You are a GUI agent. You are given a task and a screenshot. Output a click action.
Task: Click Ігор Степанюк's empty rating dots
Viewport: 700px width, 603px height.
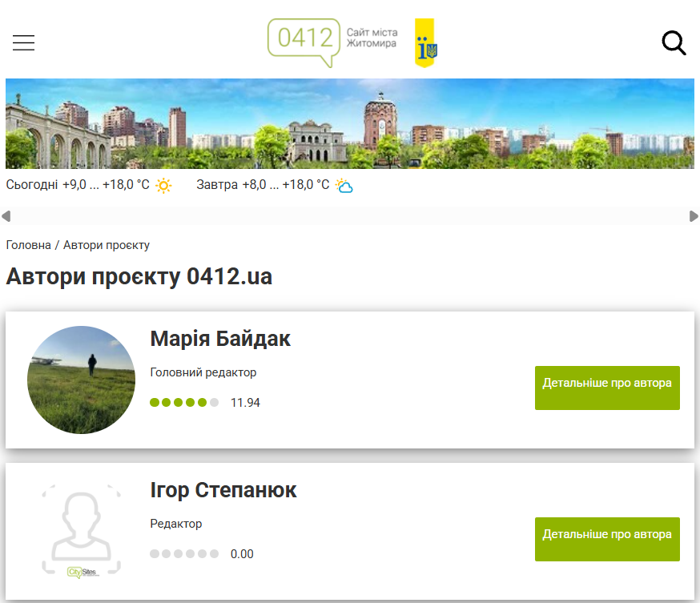pos(184,554)
